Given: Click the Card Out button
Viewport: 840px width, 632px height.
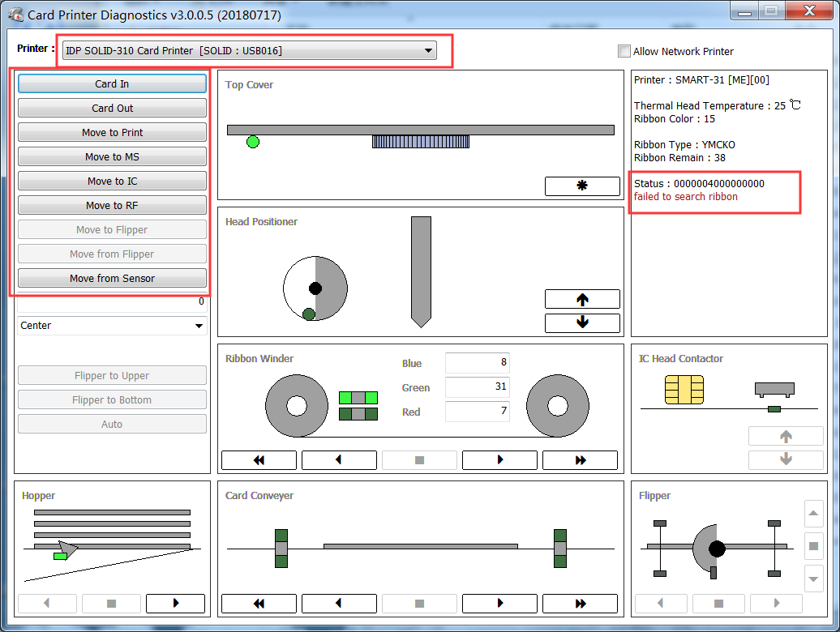Looking at the screenshot, I should click(112, 109).
